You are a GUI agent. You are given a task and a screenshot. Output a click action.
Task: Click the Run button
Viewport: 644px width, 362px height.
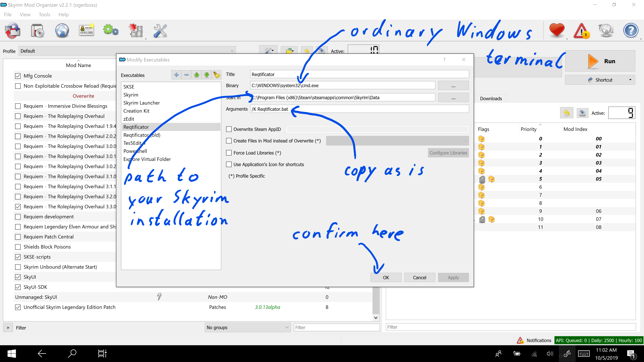click(600, 61)
